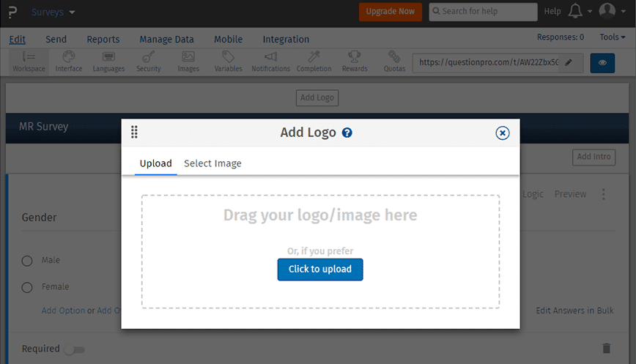Click the survey URL field
The height and width of the screenshot is (364, 636).
[x=489, y=62]
